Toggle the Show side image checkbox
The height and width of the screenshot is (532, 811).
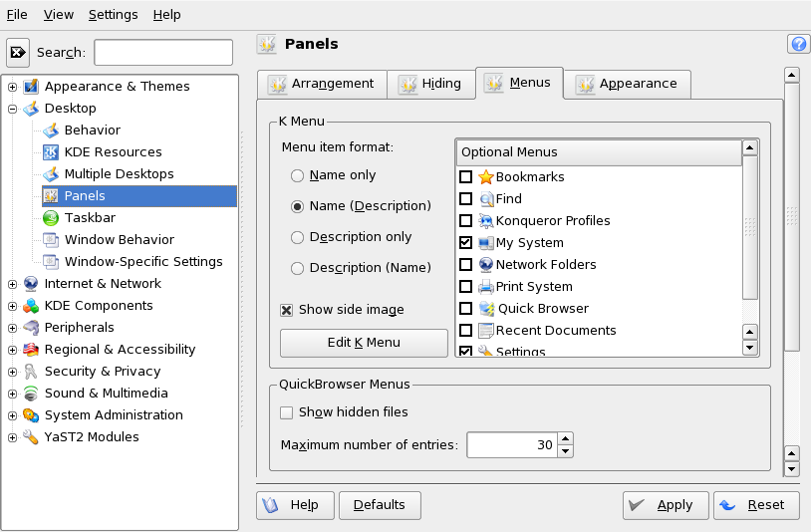(287, 310)
